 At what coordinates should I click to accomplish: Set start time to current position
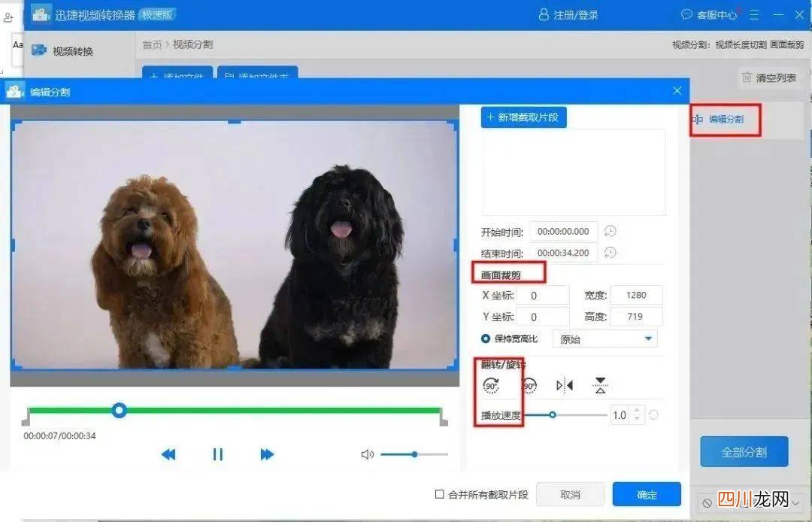611,231
